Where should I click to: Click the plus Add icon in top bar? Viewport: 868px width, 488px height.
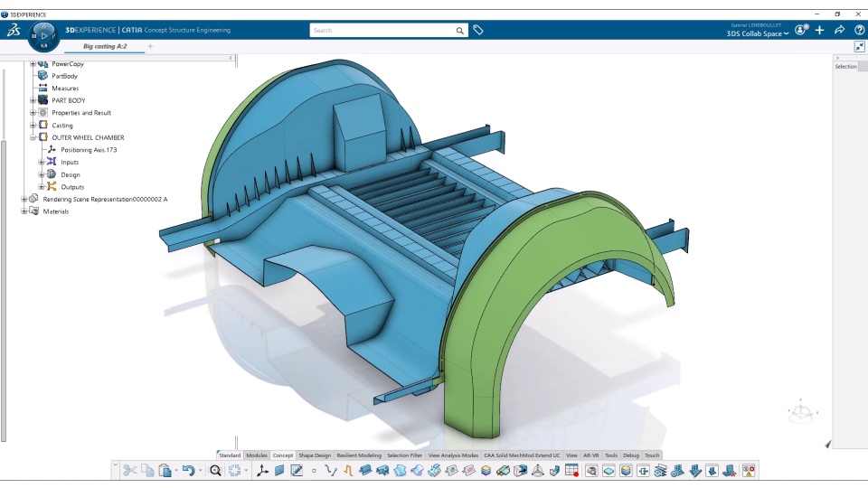click(x=820, y=31)
